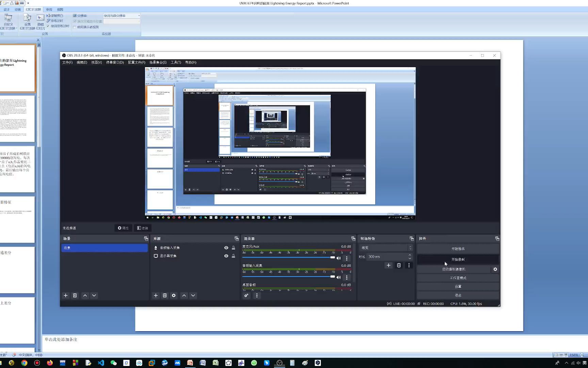Click 排练计时 in PowerPoint ribbon
Screen dimensions: 588x368
click(55, 21)
